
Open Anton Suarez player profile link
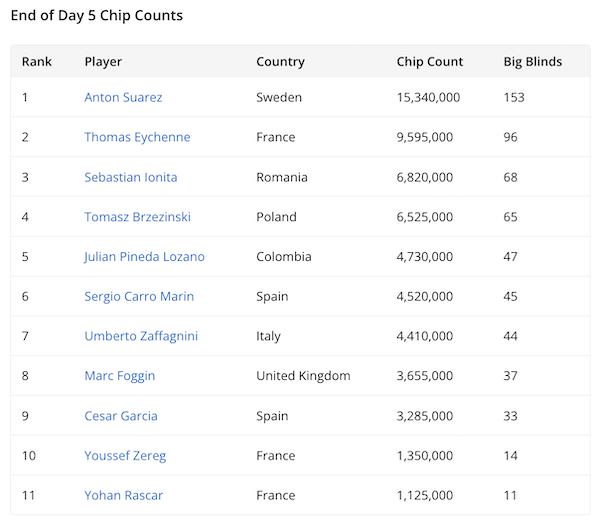pyautogui.click(x=123, y=98)
